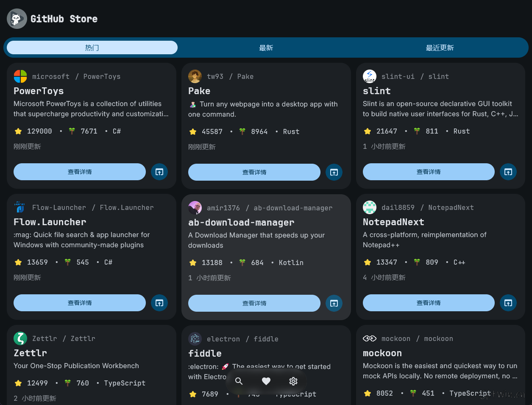532x405 pixels.
Task: Click the fork icon on Pake card
Action: tap(242, 131)
